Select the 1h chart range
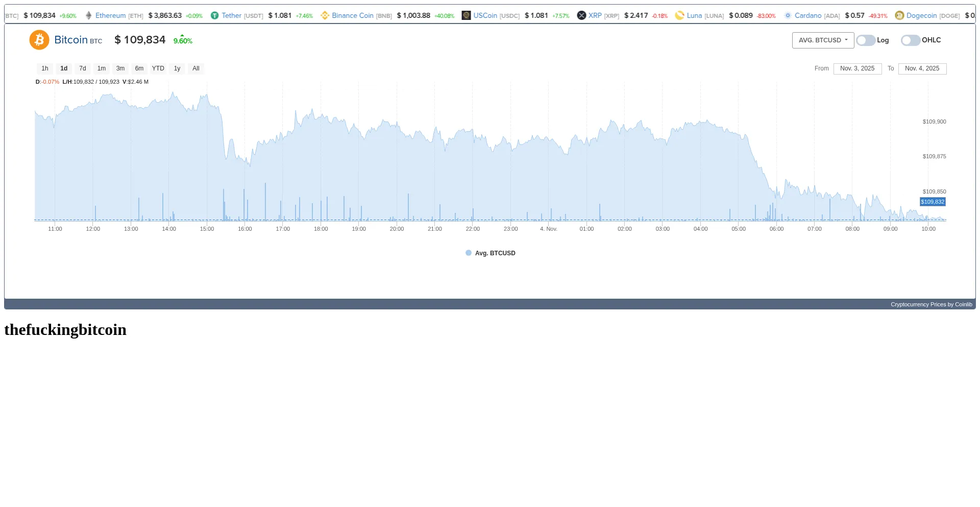This screenshot has height=507, width=980. coord(45,68)
